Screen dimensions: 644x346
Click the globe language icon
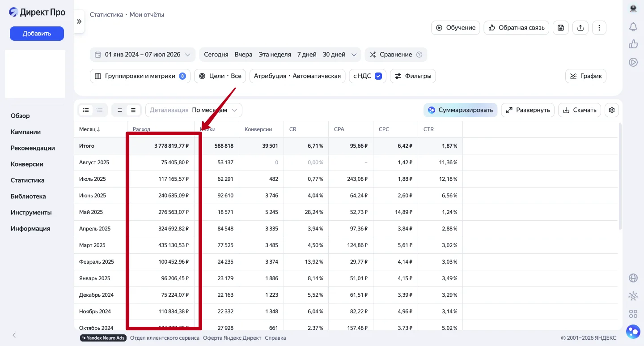(633, 278)
